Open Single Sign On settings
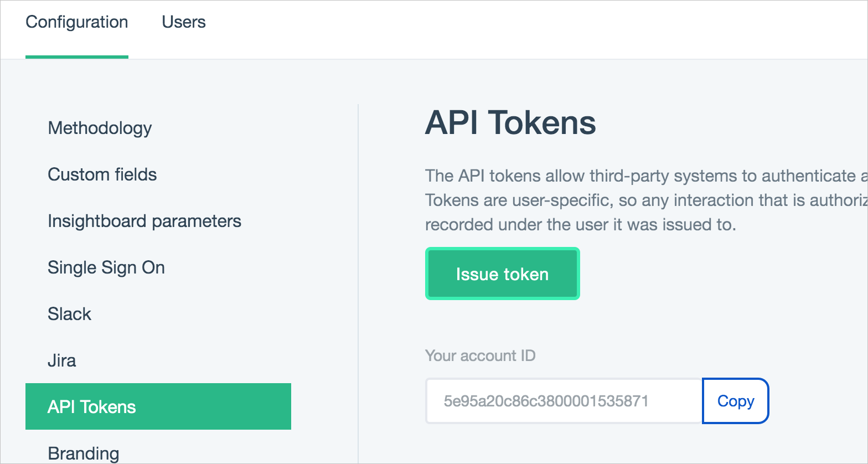 106,267
